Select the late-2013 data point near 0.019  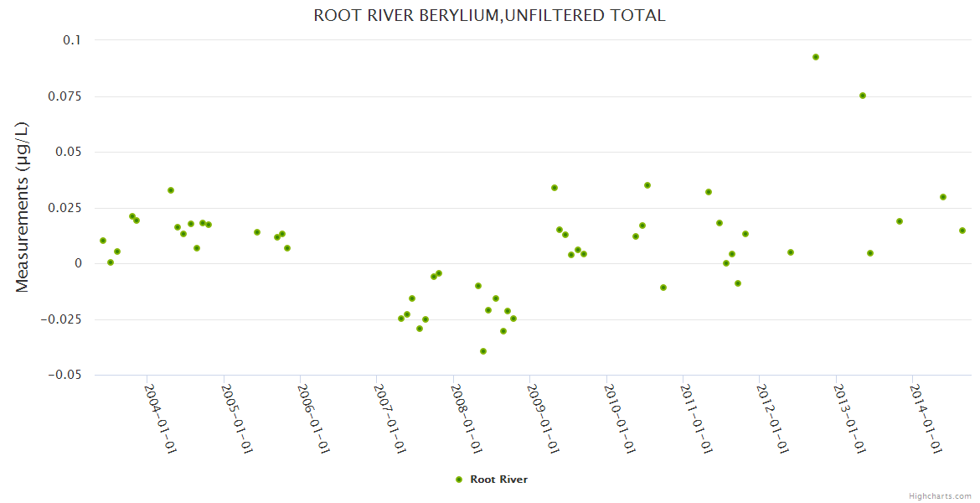pos(900,221)
